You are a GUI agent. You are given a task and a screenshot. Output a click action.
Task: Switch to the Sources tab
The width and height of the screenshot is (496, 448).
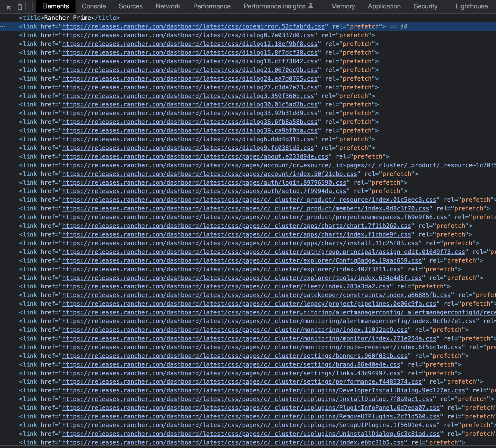click(x=130, y=6)
